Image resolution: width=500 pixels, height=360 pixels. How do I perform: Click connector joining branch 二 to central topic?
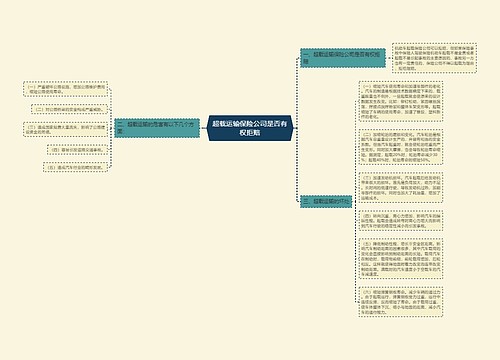pyautogui.click(x=203, y=128)
